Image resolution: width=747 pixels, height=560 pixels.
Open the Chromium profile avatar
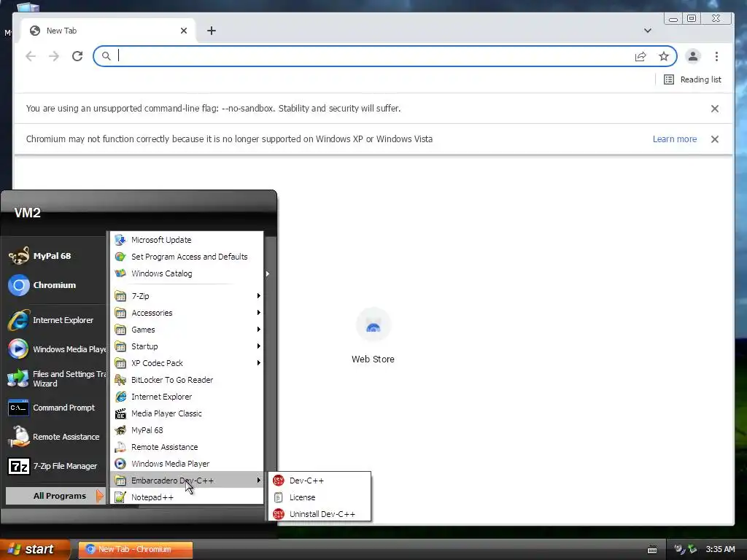pyautogui.click(x=693, y=56)
